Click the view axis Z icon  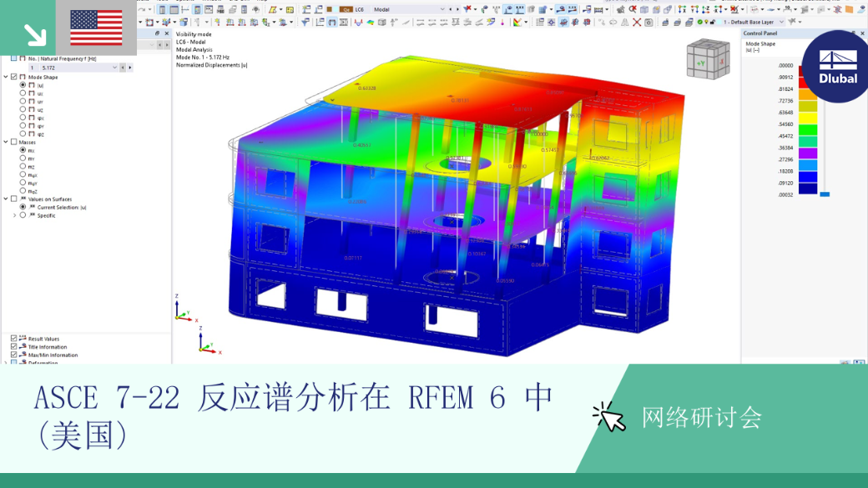pos(706,9)
